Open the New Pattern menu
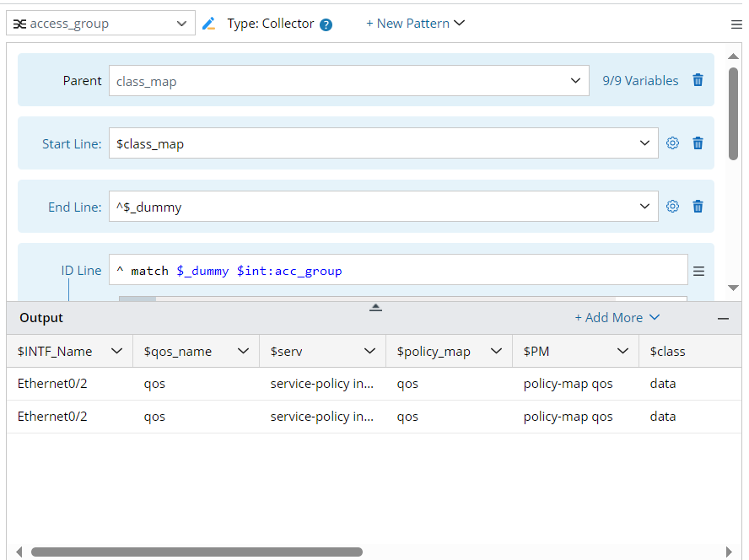This screenshot has height=560, width=749. 415,24
